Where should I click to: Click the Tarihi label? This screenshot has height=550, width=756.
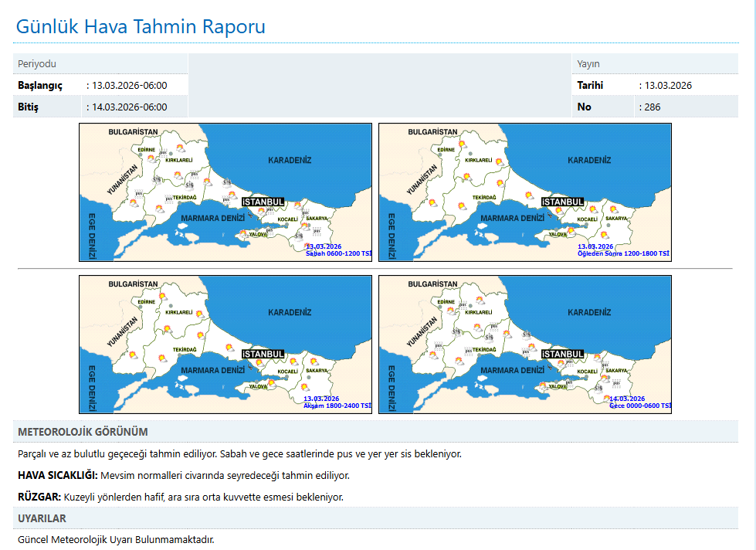pyautogui.click(x=590, y=86)
